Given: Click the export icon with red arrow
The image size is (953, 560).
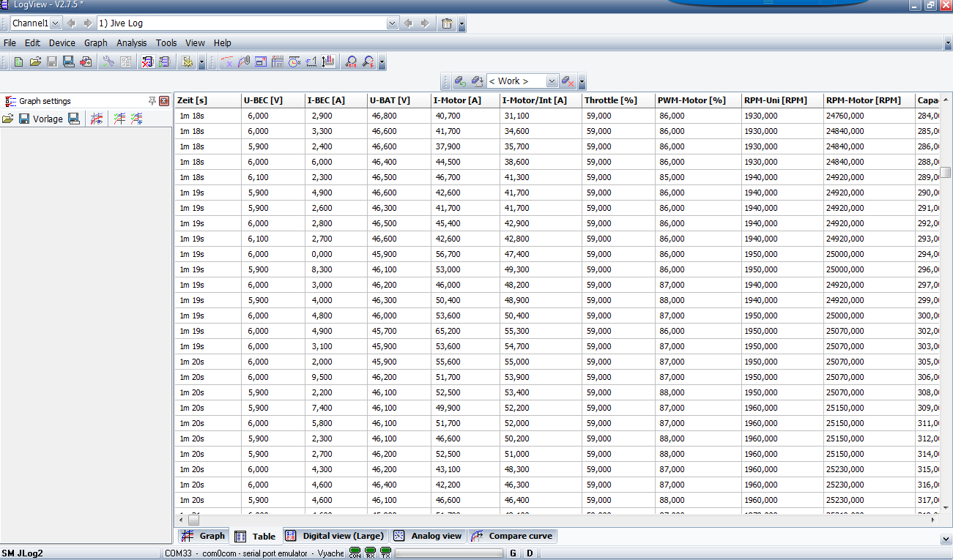Looking at the screenshot, I should coord(86,62).
